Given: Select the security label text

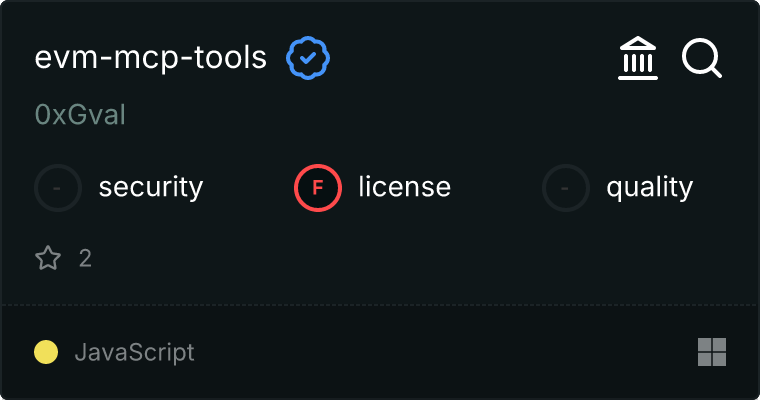Looking at the screenshot, I should [151, 187].
